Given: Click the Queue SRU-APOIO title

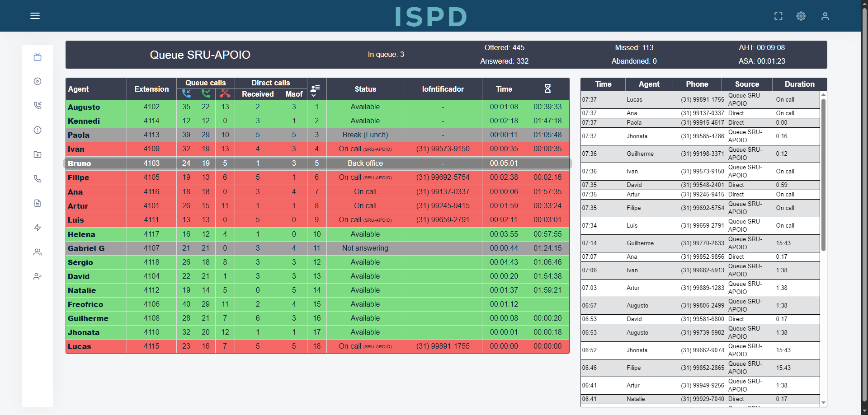Looking at the screenshot, I should (x=200, y=55).
